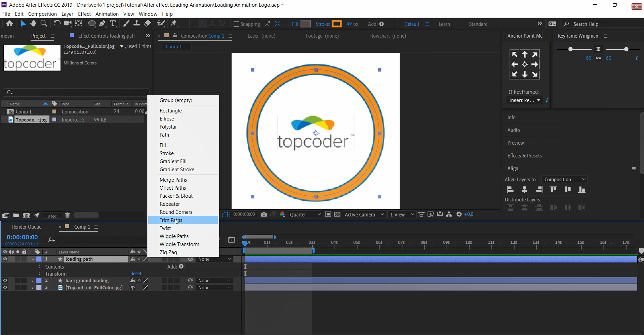Open the Effects & Presets panel
Image resolution: width=644 pixels, height=335 pixels.
click(524, 155)
